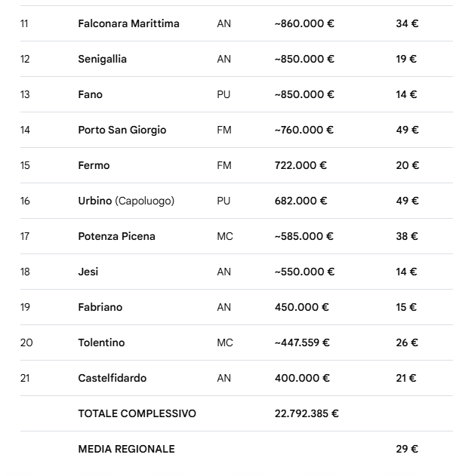Click the total amount 22.792.385 €
This screenshot has width=453, height=476.
pyautogui.click(x=306, y=413)
